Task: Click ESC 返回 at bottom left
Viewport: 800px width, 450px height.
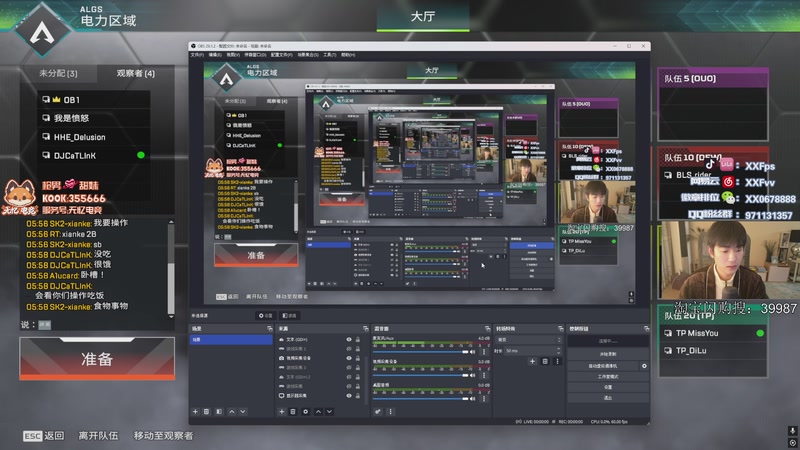Action: pos(44,436)
